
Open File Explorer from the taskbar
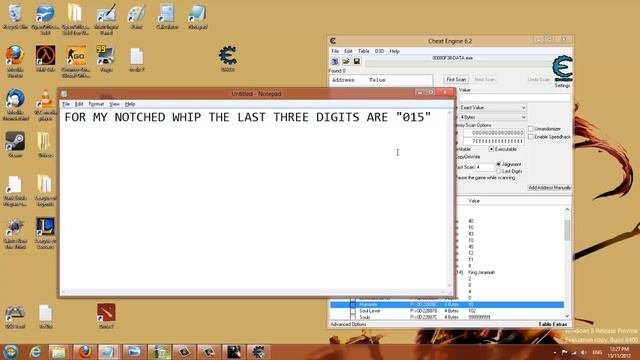(60, 352)
